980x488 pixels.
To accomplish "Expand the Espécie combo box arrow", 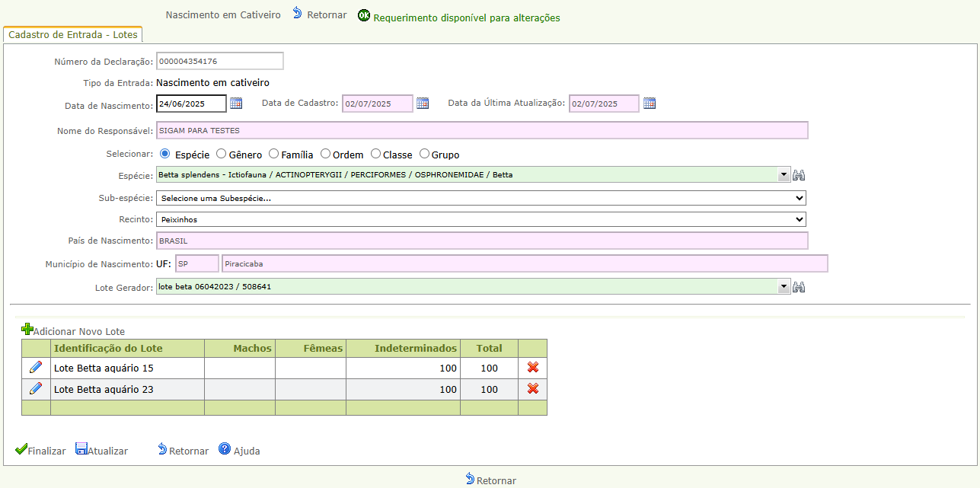I will (784, 175).
